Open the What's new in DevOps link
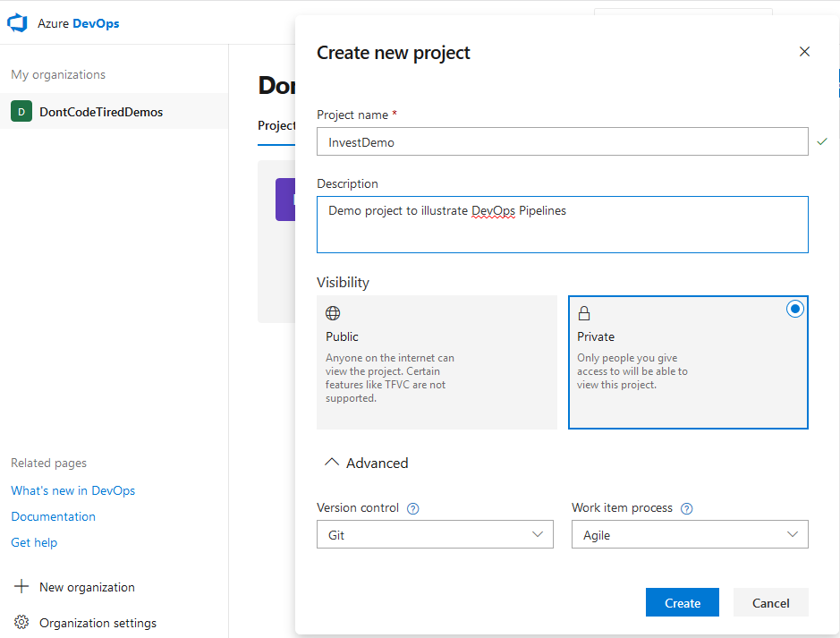 (72, 490)
